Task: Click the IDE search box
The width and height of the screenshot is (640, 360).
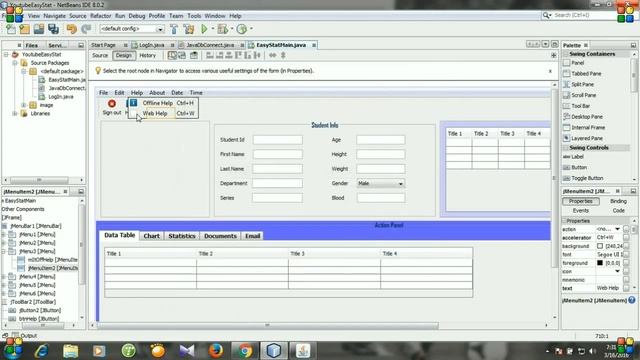Action: 581,15
